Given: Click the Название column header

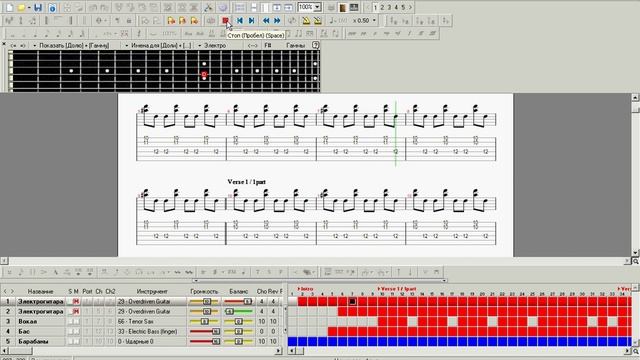Looking at the screenshot, I should tap(40, 291).
